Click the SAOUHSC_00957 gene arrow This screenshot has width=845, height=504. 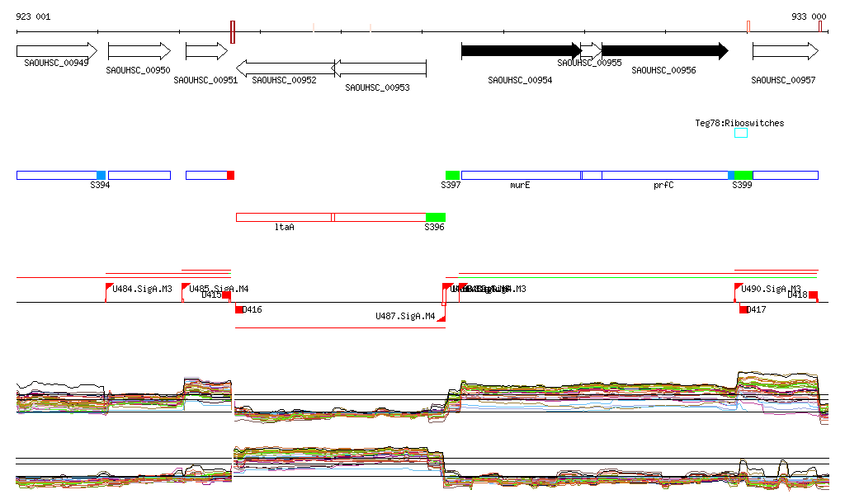click(x=786, y=51)
